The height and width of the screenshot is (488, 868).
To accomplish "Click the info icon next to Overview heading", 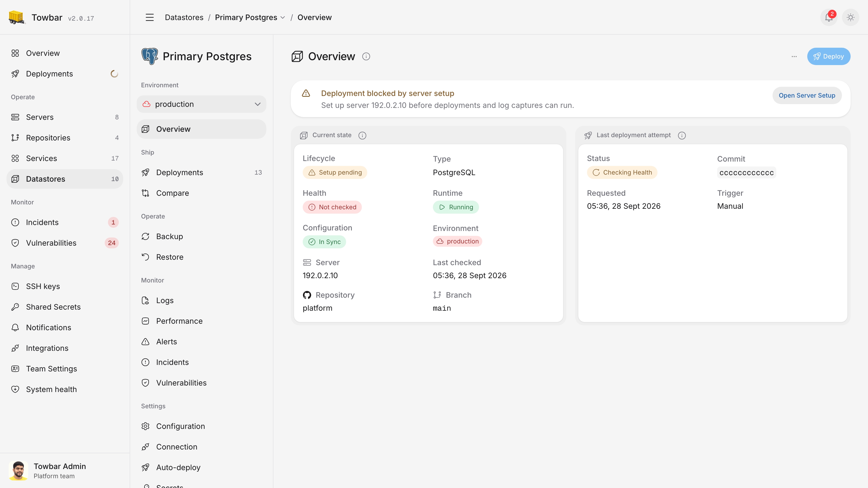I will (x=366, y=56).
